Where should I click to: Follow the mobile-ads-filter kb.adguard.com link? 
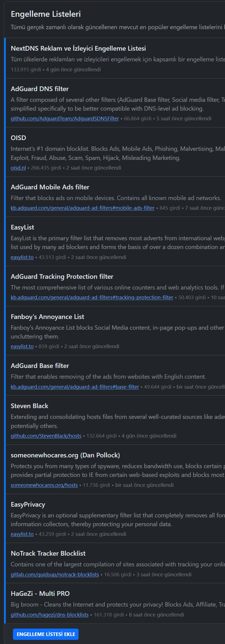click(82, 208)
